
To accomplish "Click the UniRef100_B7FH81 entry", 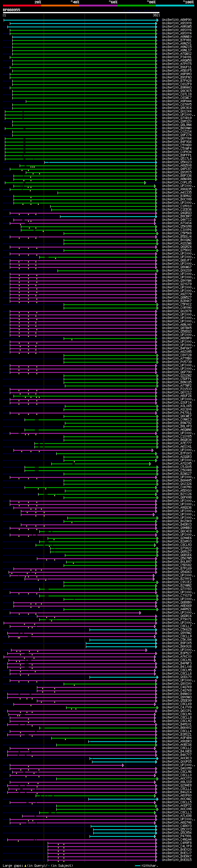I will coord(176,40).
